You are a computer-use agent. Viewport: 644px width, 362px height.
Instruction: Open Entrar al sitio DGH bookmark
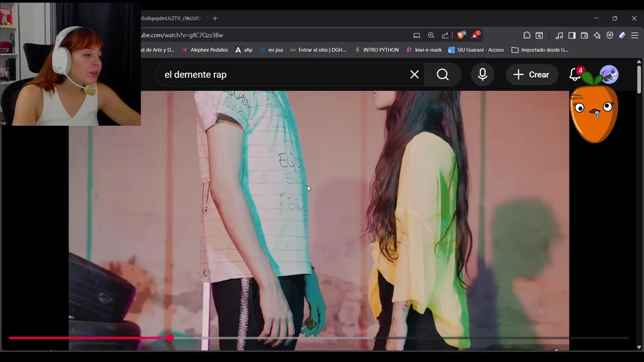318,50
